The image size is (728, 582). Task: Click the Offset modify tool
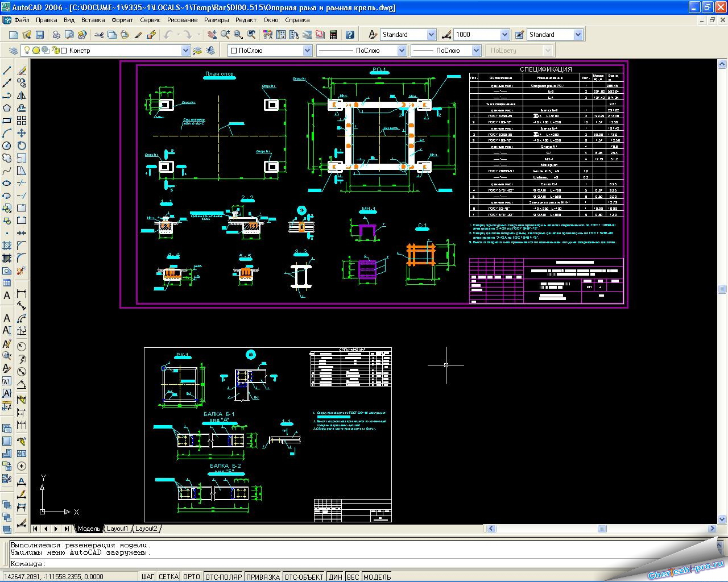click(x=22, y=108)
